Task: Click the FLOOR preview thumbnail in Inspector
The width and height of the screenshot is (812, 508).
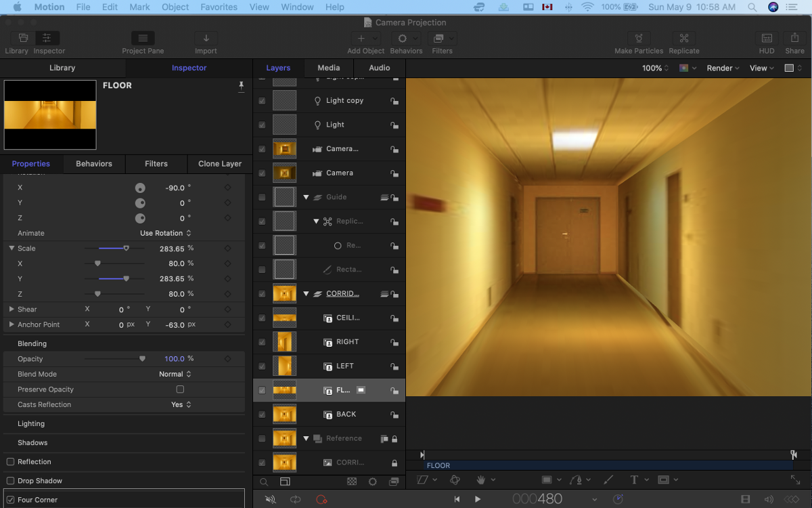Action: 50,114
